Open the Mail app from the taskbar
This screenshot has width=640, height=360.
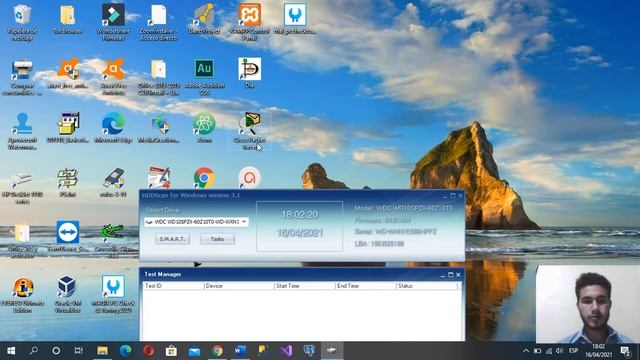[194, 351]
